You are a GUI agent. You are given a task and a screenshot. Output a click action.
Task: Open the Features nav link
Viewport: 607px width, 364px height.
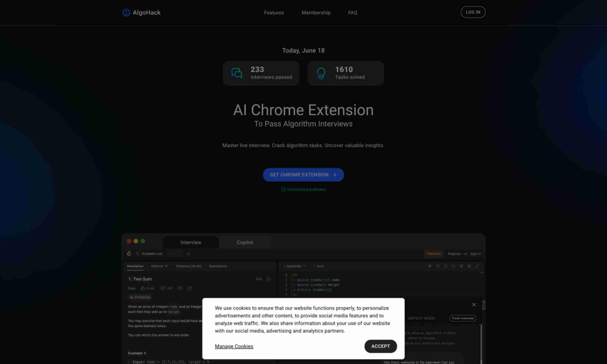pos(274,12)
